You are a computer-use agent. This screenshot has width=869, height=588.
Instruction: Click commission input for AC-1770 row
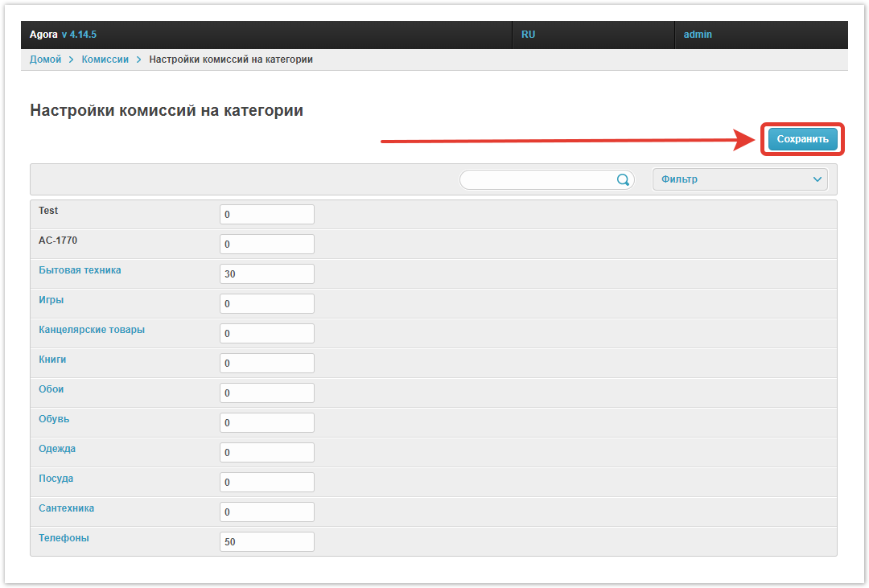tap(266, 245)
